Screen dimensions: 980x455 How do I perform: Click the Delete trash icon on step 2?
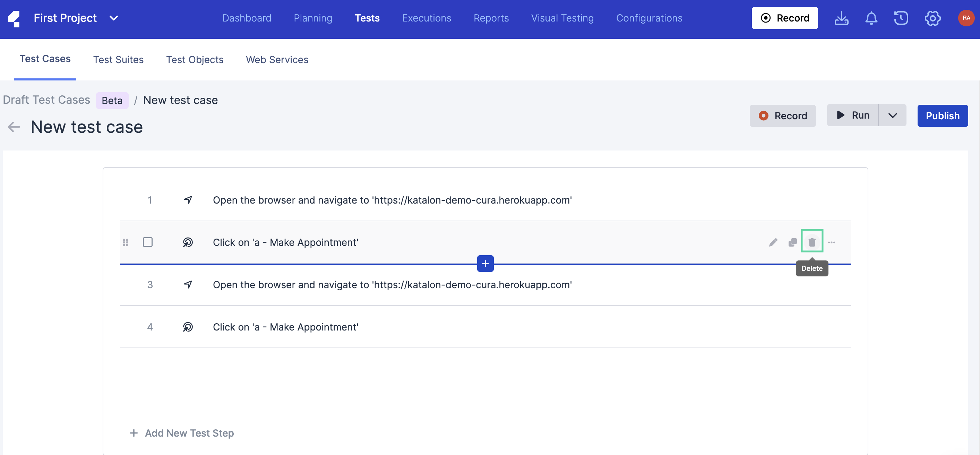[812, 242]
